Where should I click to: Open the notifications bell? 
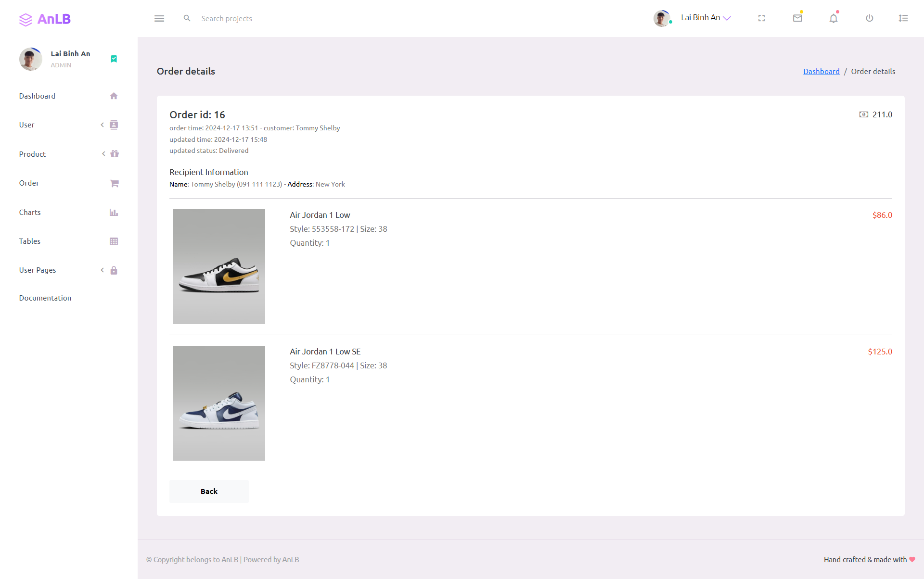coord(834,18)
